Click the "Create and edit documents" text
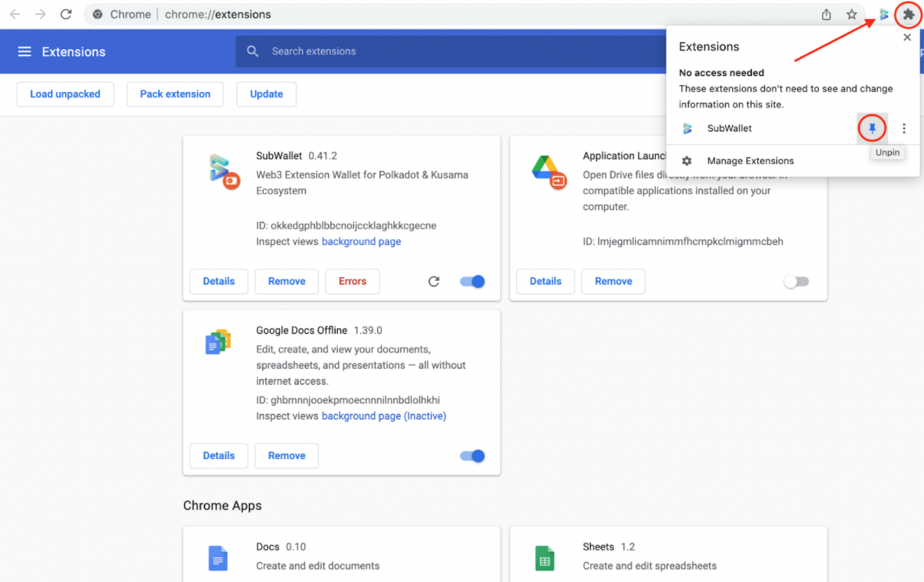This screenshot has height=582, width=924. 318,566
